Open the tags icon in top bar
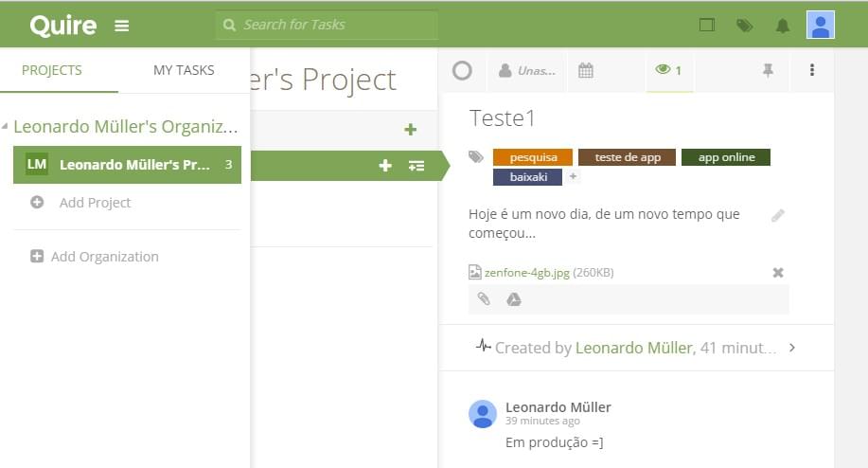This screenshot has width=868, height=468. tap(745, 26)
